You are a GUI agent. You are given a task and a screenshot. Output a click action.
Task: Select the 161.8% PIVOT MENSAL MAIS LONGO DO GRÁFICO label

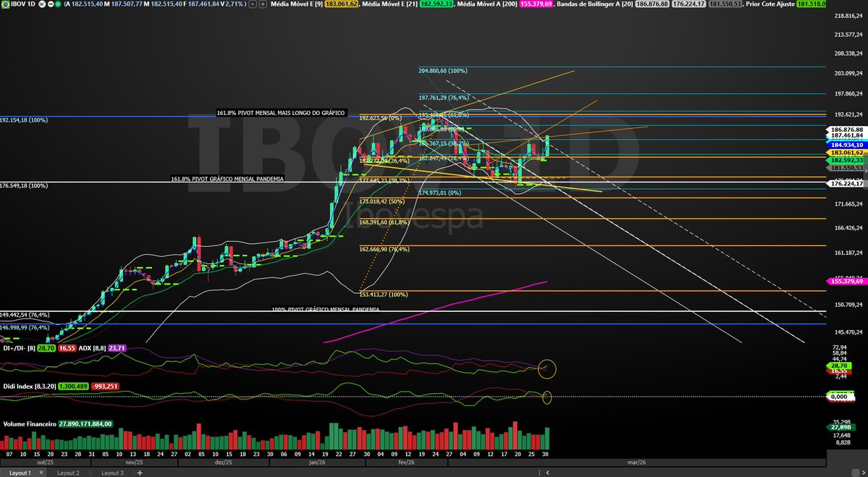tap(281, 113)
